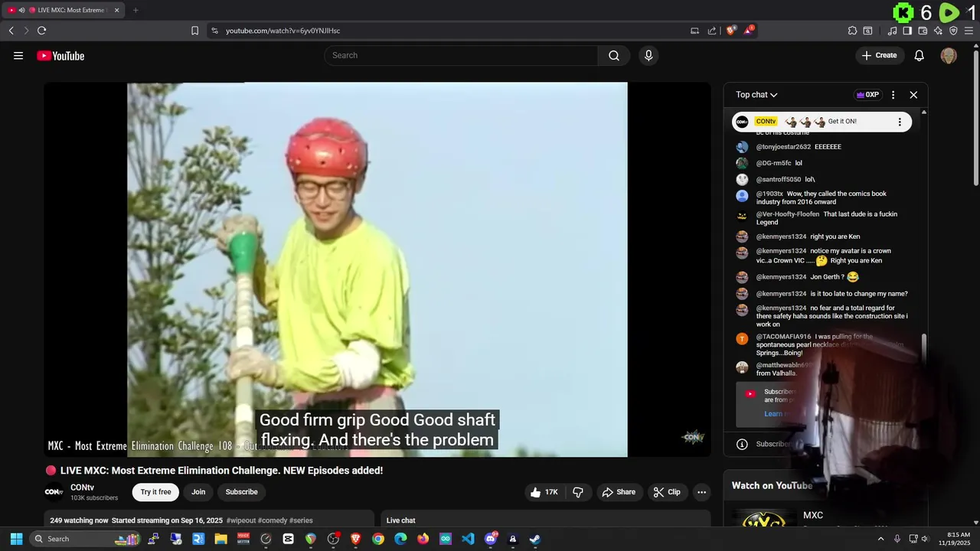Open the Brave VPN shield icon

point(953,31)
